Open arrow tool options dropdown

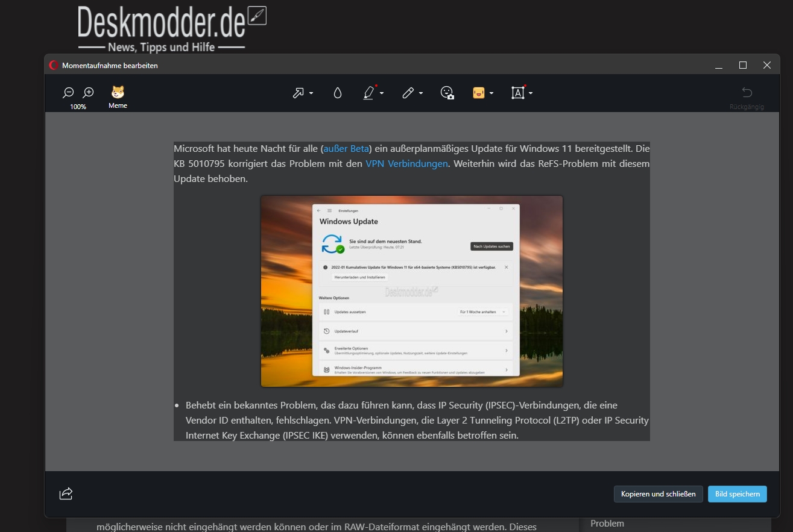click(x=311, y=93)
